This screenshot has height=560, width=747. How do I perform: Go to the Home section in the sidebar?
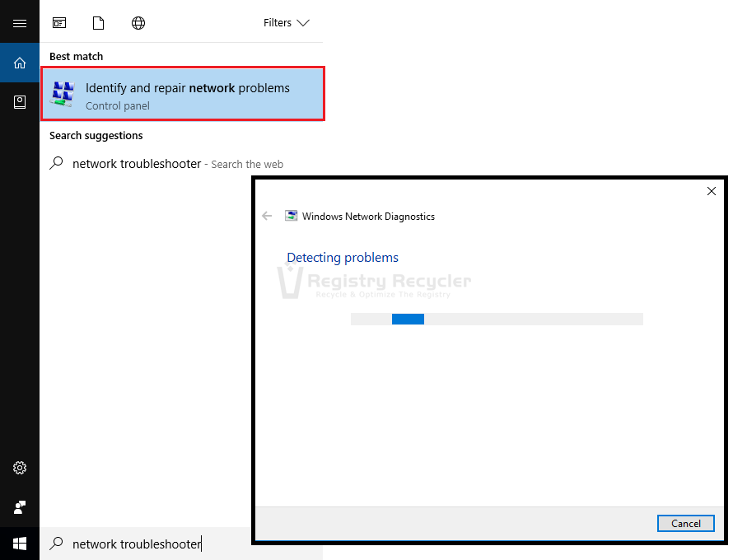pos(20,63)
